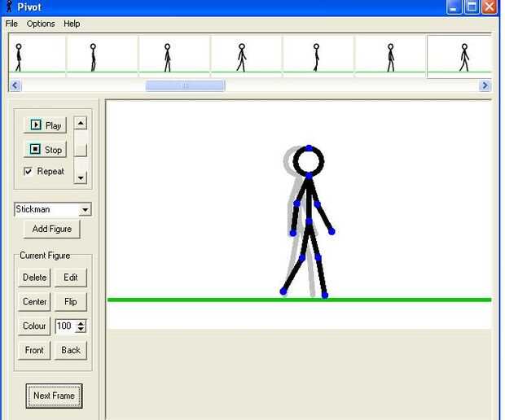
Task: Center the current figure
Action: 34,301
